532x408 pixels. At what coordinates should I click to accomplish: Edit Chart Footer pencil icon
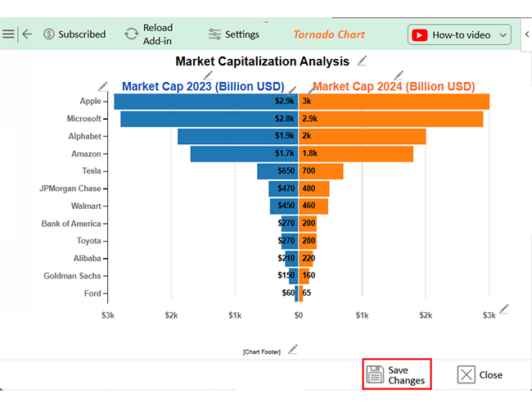[293, 350]
